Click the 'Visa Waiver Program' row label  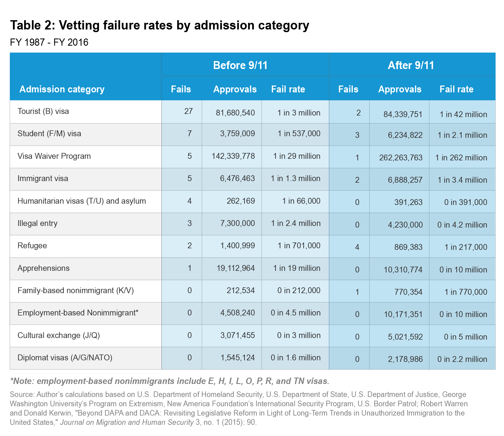pyautogui.click(x=54, y=156)
